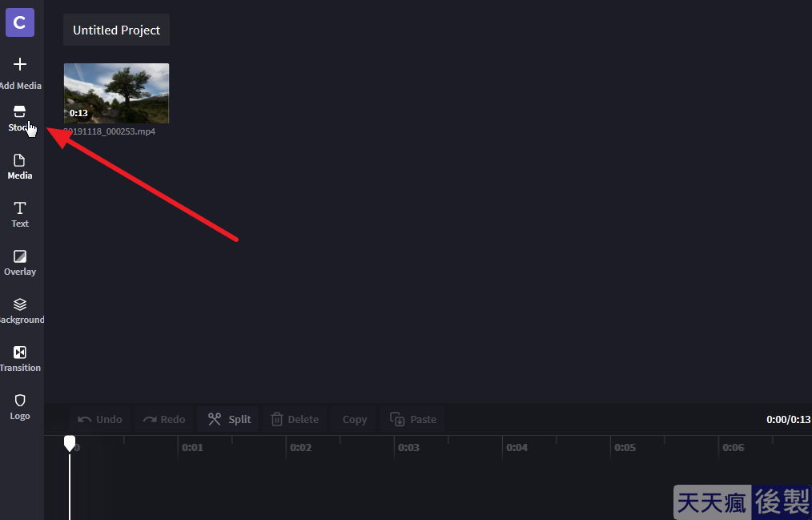Click the 0:05 mark on the timeline ruler
The width and height of the screenshot is (812, 520).
coord(625,448)
